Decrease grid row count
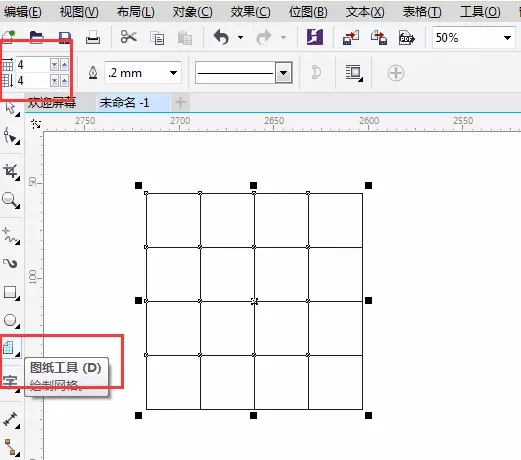The width and height of the screenshot is (521, 460). pos(54,80)
